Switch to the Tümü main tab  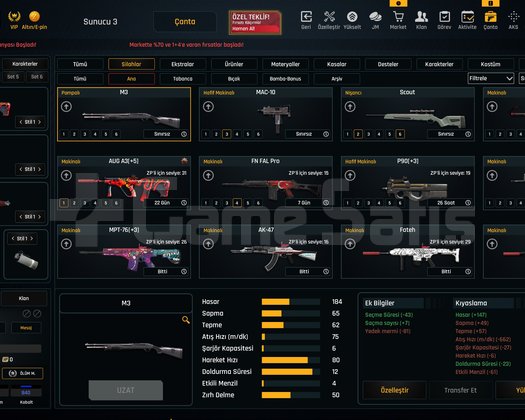click(x=80, y=64)
